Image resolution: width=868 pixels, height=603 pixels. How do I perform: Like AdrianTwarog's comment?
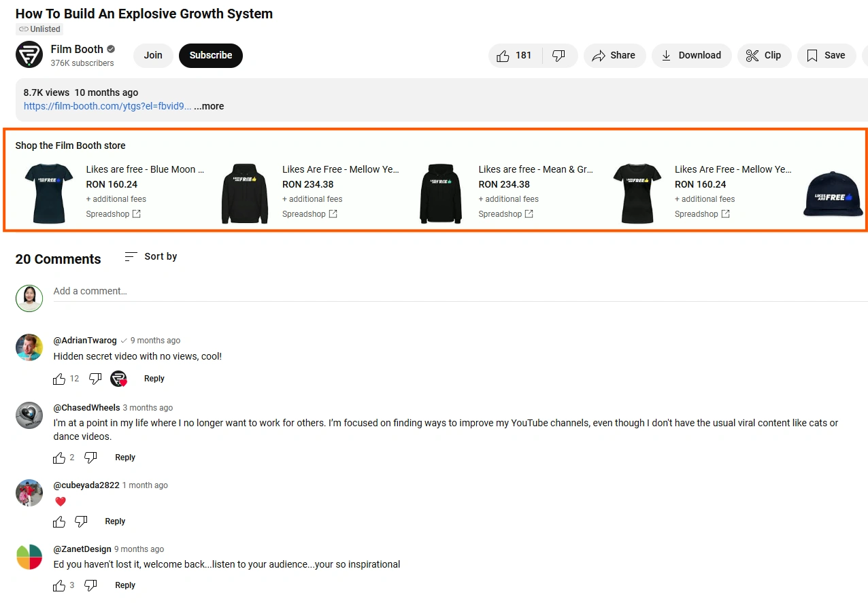click(59, 379)
